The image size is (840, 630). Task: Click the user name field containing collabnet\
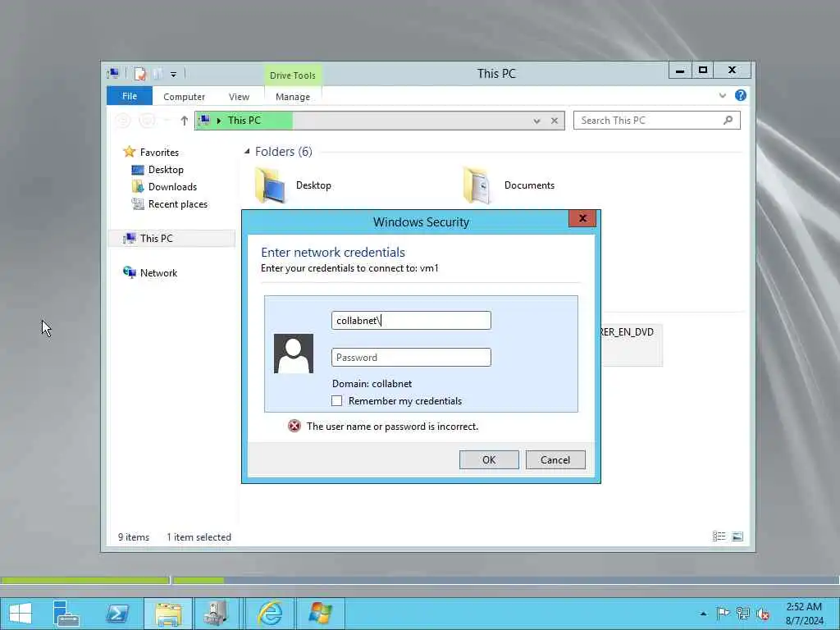[411, 321]
